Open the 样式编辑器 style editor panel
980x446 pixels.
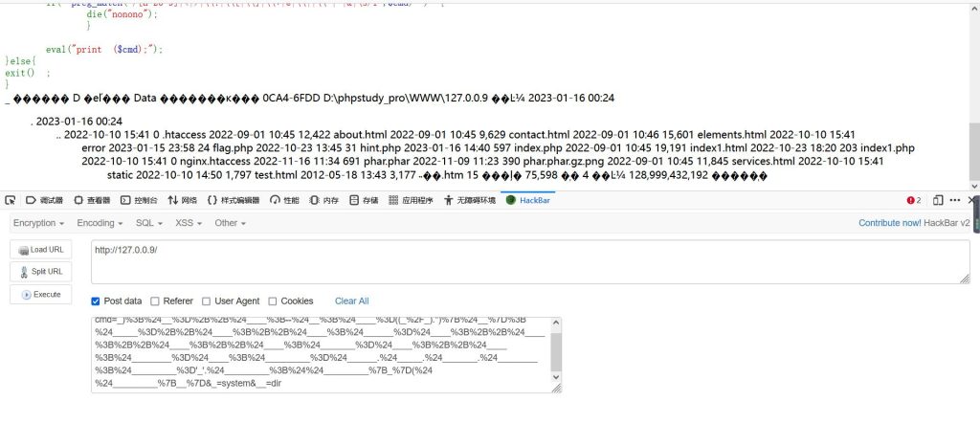coord(234,200)
